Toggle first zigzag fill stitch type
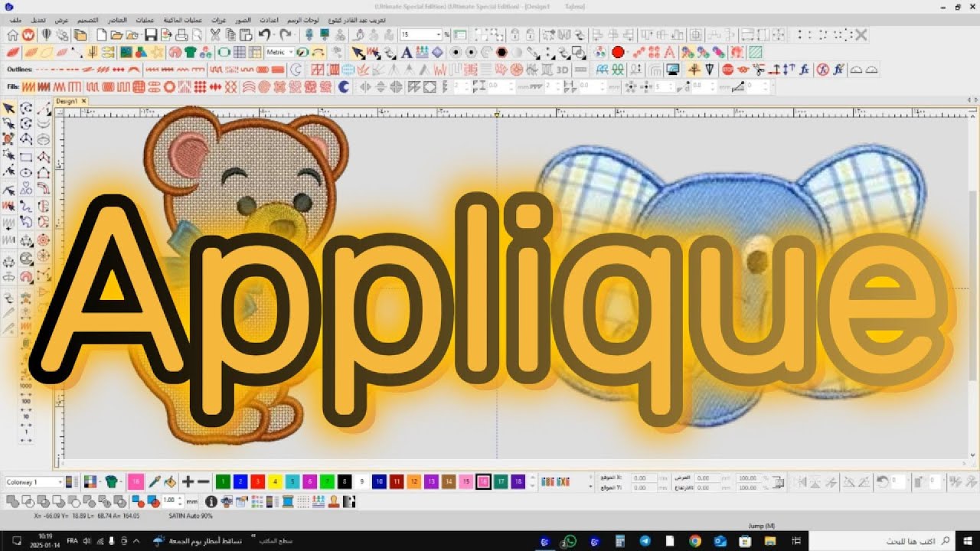This screenshot has height=551, width=980. pyautogui.click(x=28, y=87)
